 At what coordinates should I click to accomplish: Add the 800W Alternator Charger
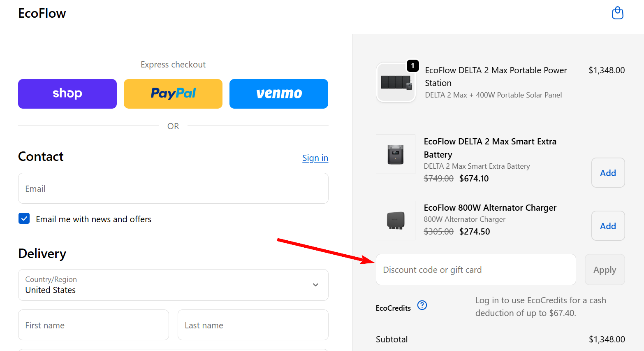tap(608, 226)
